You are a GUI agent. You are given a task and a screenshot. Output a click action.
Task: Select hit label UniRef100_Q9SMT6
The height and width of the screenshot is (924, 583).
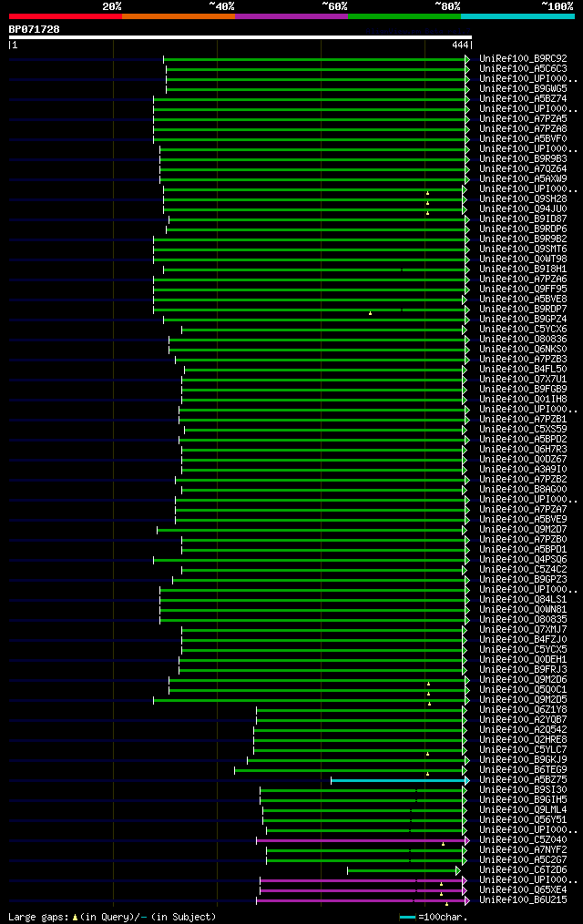[523, 249]
